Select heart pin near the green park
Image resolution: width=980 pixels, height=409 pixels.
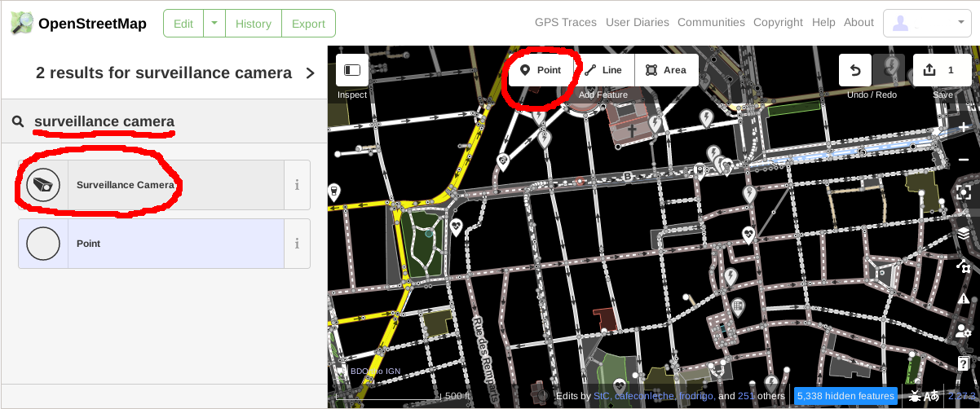click(457, 226)
